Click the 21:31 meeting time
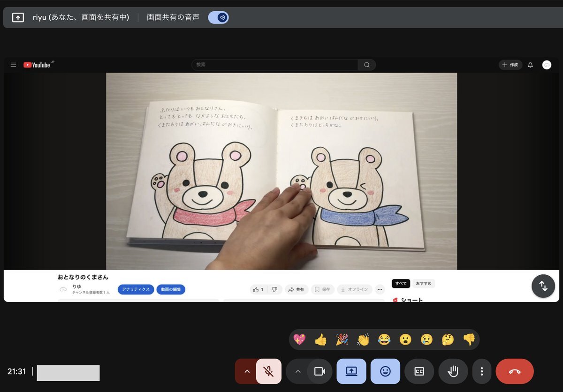Image resolution: width=563 pixels, height=392 pixels. pos(17,371)
